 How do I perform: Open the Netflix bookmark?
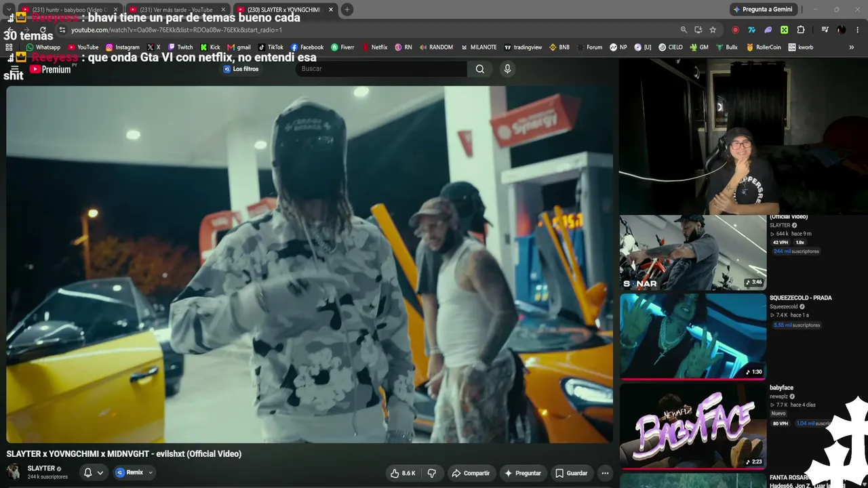(x=374, y=47)
